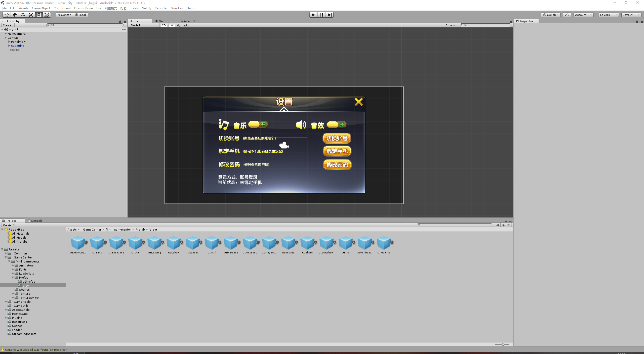Switch to the Console tab
This screenshot has height=354, width=644.
[x=35, y=221]
